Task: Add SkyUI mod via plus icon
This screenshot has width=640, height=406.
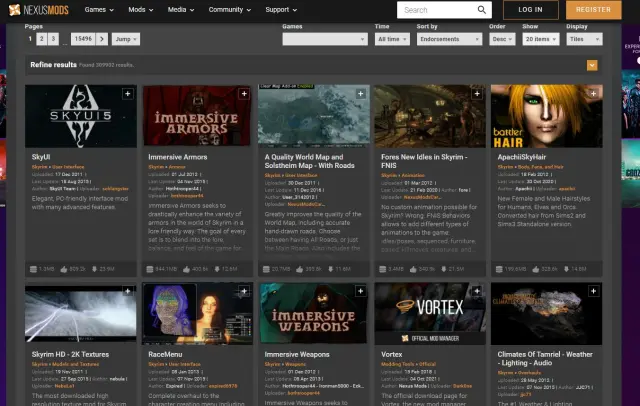Action: (x=128, y=94)
